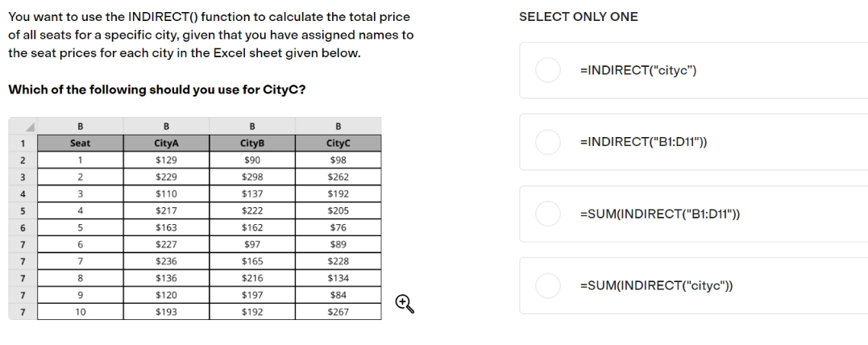Click the CityA header cell
The height and width of the screenshot is (345, 868).
(x=166, y=143)
